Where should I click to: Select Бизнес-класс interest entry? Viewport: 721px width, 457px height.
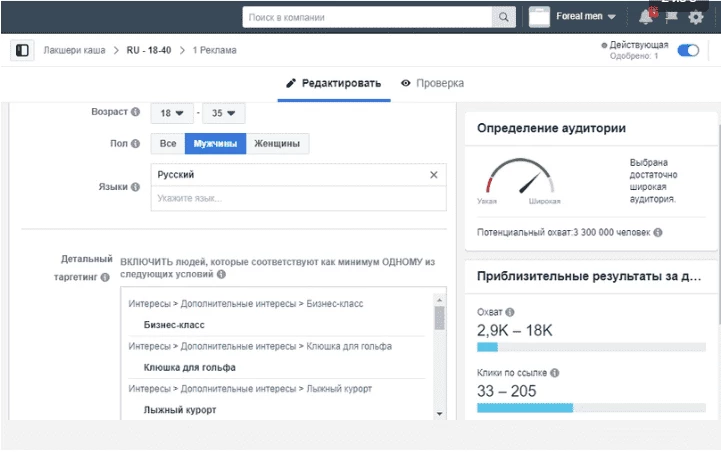pyautogui.click(x=174, y=325)
